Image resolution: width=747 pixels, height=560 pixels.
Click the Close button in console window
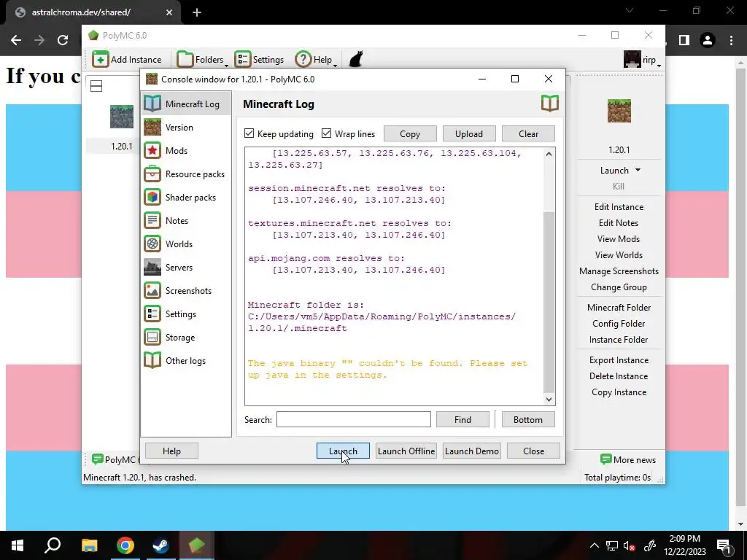(533, 451)
